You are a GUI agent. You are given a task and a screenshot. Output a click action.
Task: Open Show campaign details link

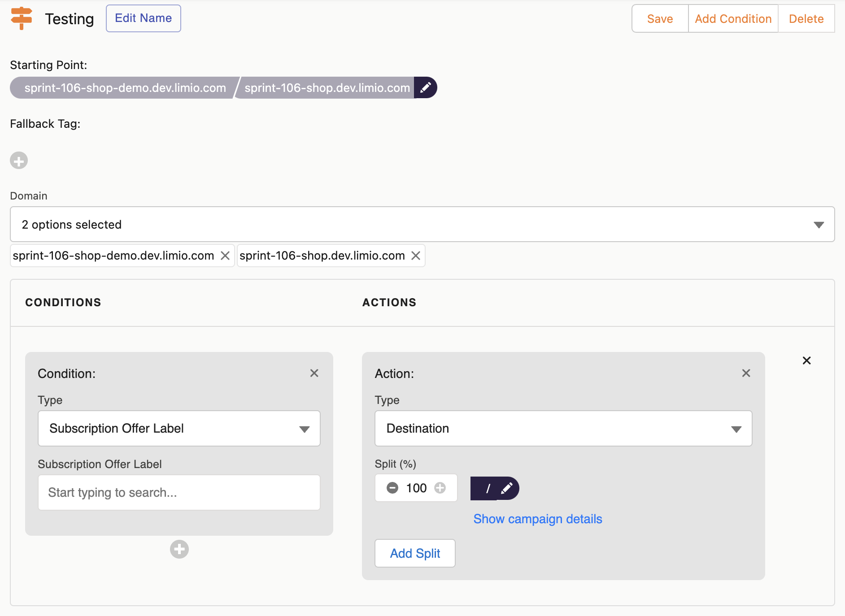click(x=537, y=519)
